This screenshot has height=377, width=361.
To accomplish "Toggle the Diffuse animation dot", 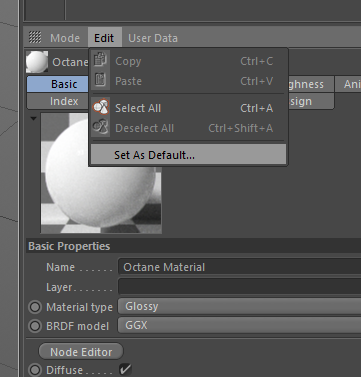I will [x=35, y=370].
